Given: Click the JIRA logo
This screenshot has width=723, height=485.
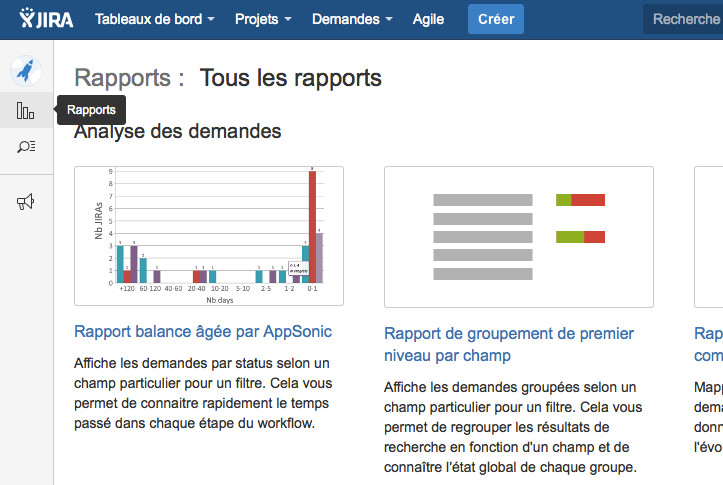Looking at the screenshot, I should click(x=46, y=19).
